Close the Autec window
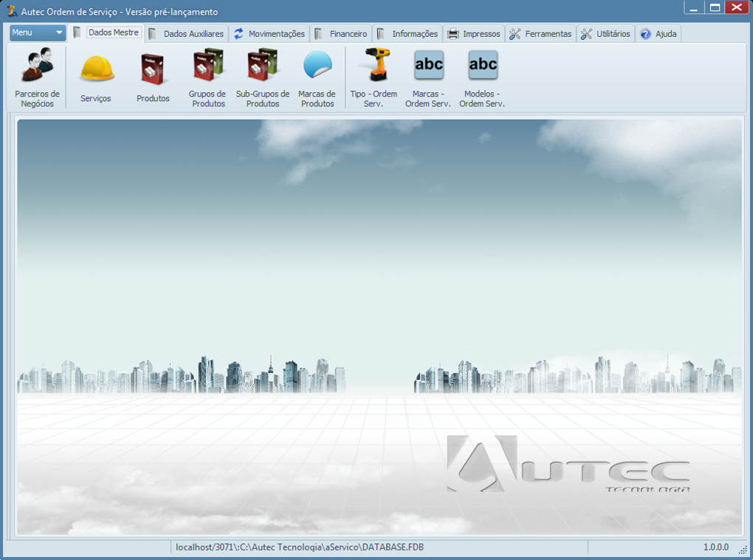Image resolution: width=753 pixels, height=560 pixels. [737, 7]
